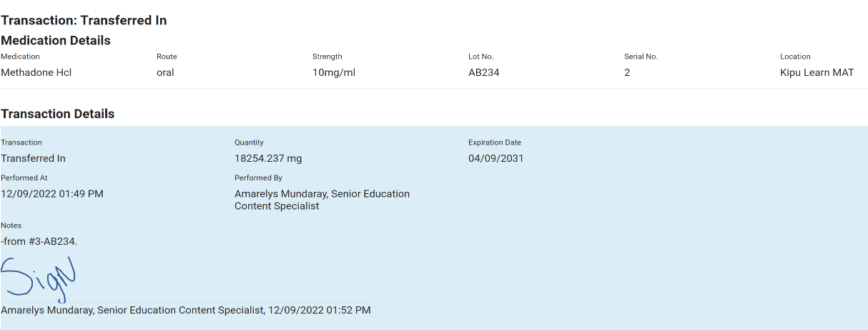
Task: Click the Expiration Date field label
Action: (495, 142)
